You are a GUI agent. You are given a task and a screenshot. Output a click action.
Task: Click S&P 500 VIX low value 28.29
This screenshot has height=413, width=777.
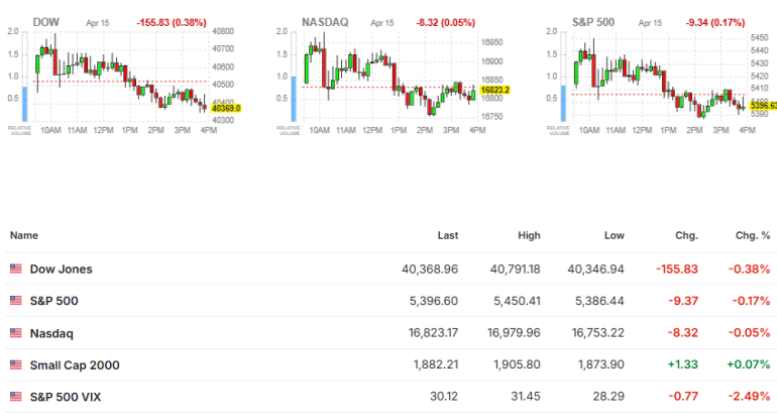click(609, 397)
